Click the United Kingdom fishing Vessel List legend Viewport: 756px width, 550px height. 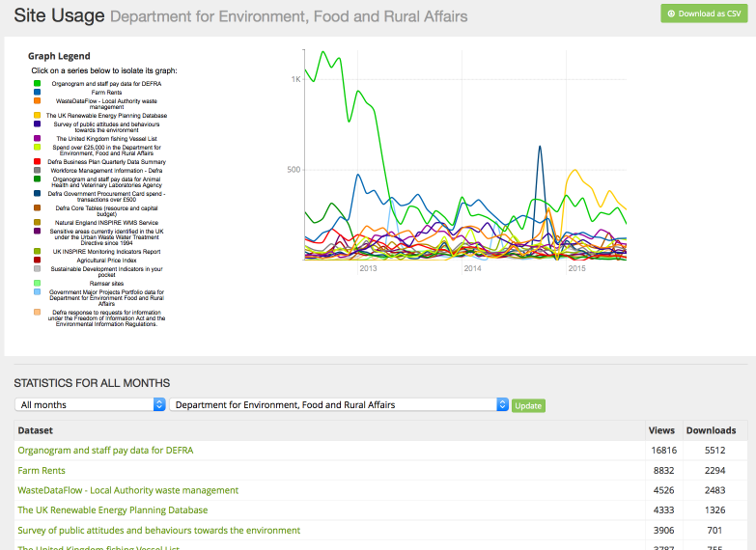click(x=106, y=139)
